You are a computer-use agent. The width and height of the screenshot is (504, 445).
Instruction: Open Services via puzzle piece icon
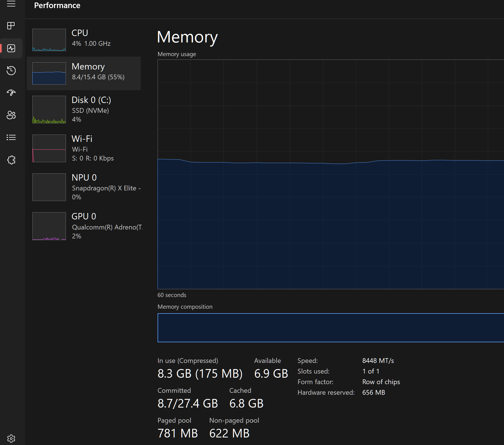point(11,160)
